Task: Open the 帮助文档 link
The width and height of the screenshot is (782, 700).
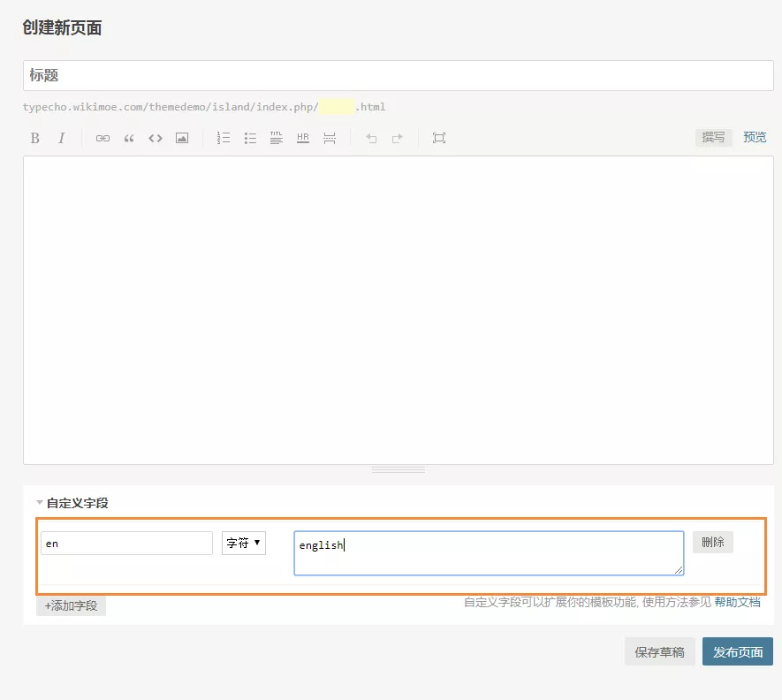Action: click(737, 601)
